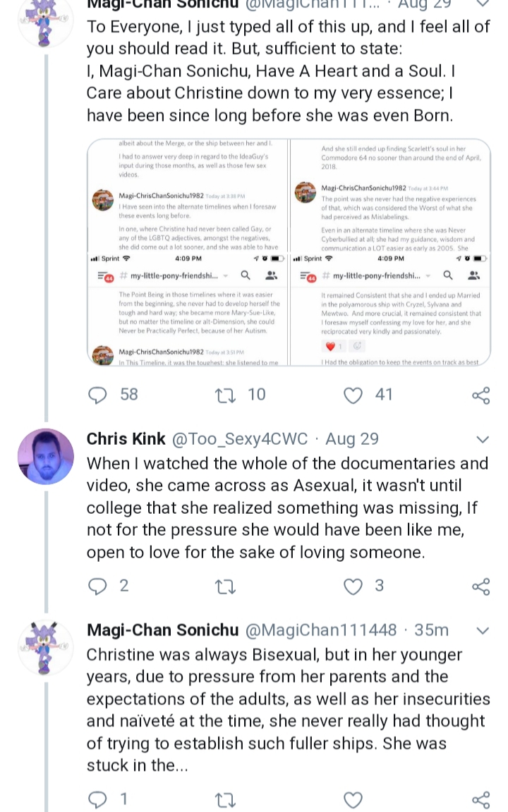This screenshot has width=508, height=812.
Task: Open options chevron on the top Aug 29 tweet
Action: (x=482, y=4)
